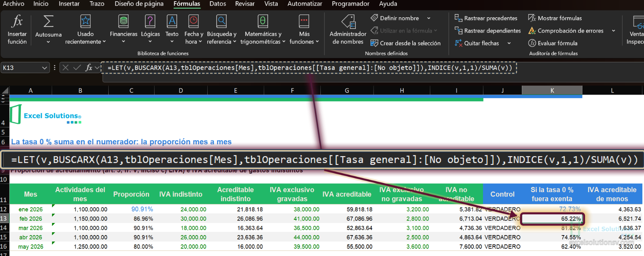
Task: Open Más funciones icon
Action: point(304,21)
